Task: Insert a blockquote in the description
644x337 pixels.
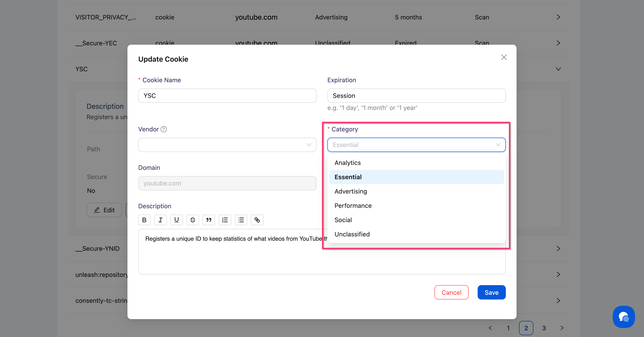Action: [209, 220]
